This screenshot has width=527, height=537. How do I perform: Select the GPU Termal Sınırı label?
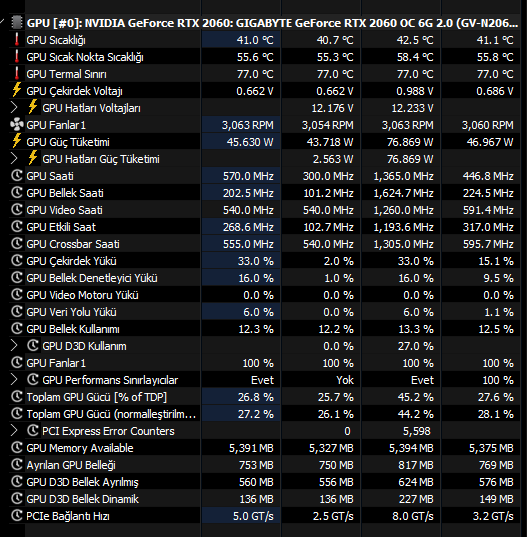[66, 74]
